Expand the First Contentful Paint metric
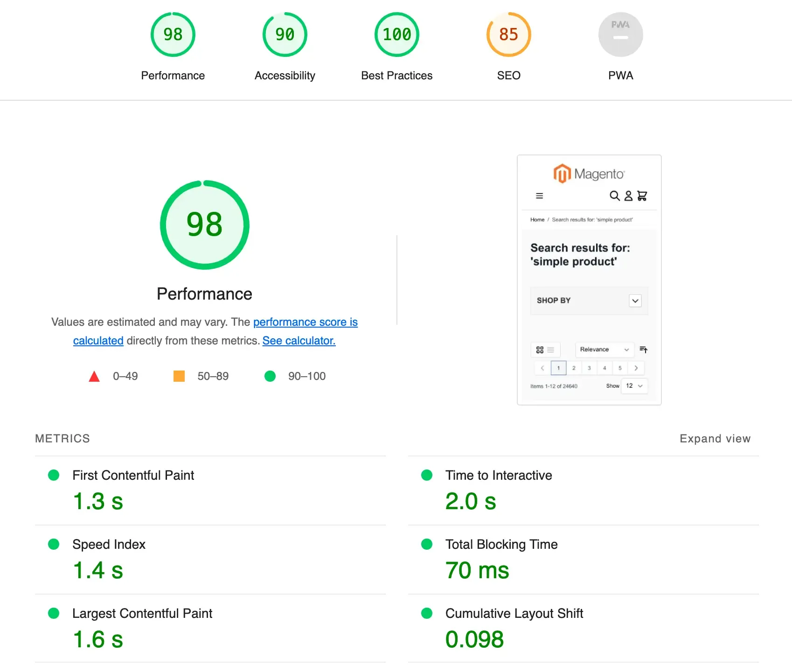 pos(133,475)
